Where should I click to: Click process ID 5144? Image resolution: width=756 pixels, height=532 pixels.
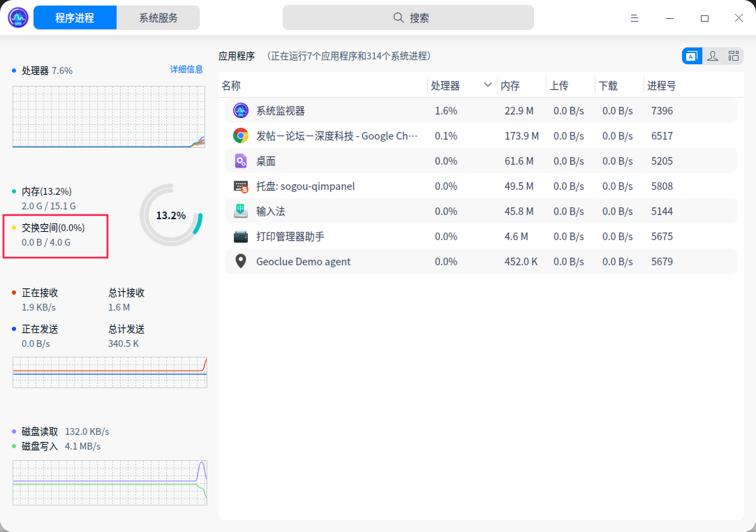coord(662,212)
